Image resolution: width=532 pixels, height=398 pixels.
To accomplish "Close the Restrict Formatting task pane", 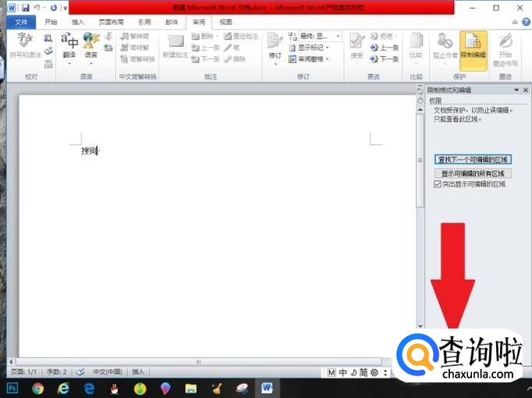I will click(x=526, y=90).
